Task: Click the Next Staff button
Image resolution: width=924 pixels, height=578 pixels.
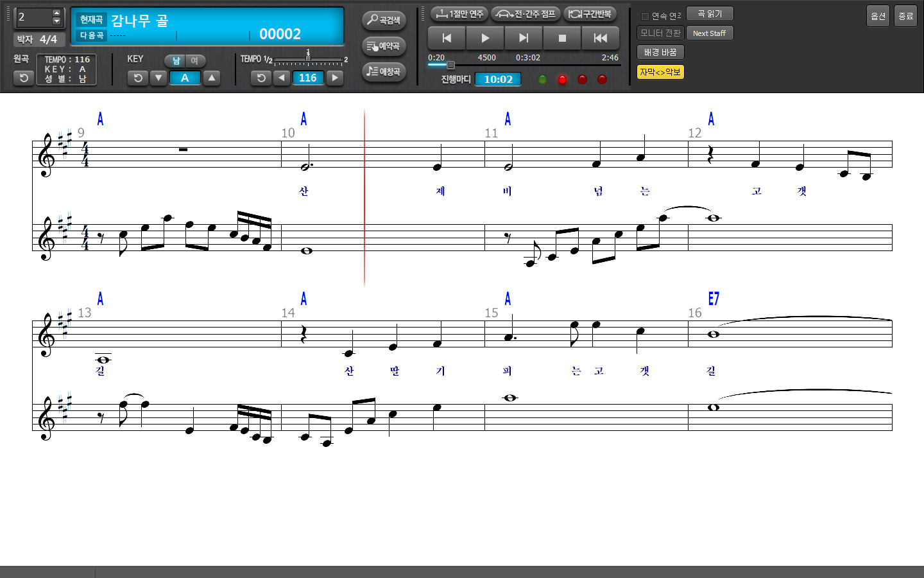Action: 709,33
